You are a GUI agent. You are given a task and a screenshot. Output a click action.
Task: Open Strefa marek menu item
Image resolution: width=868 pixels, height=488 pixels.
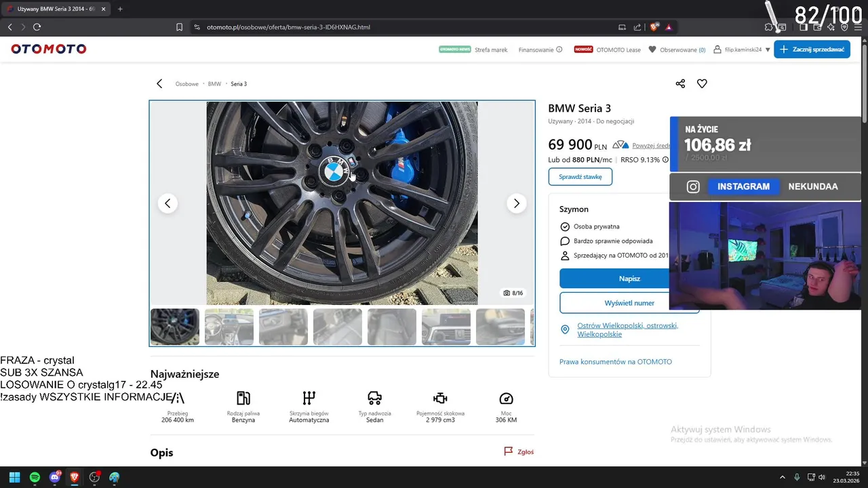(x=491, y=49)
